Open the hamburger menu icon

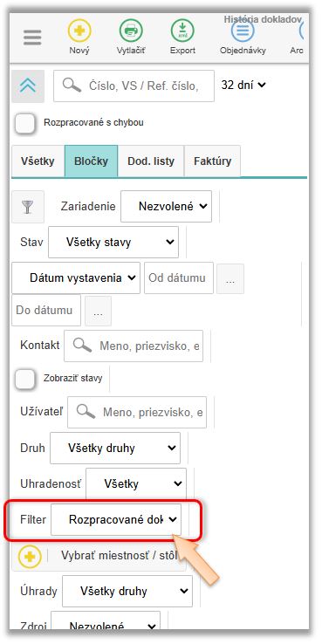[32, 38]
